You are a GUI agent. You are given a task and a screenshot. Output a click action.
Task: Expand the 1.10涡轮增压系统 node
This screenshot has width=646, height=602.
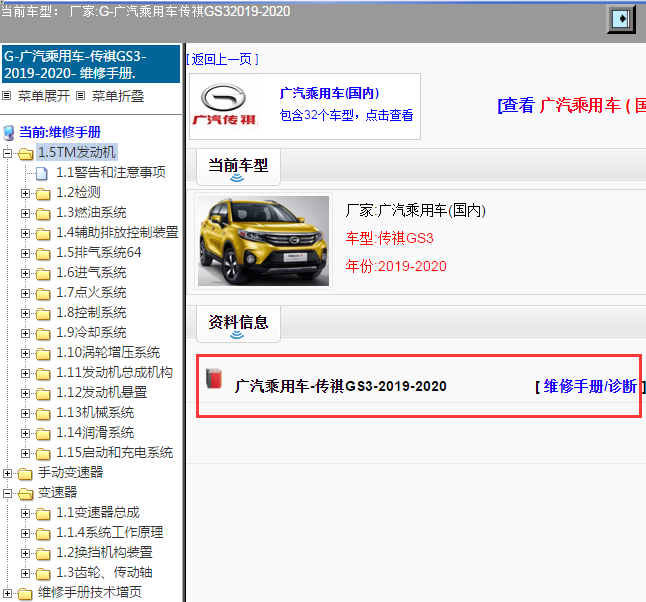25,354
